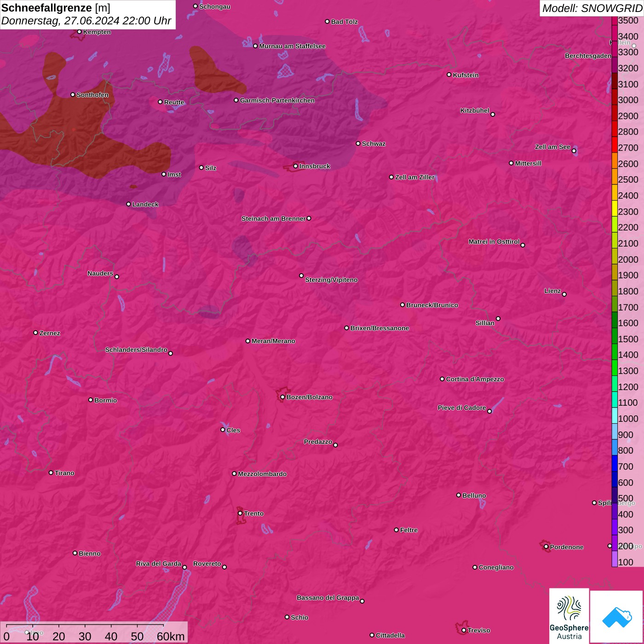
Task: Click the Cortina d'Ampezzo marker dot
Action: click(x=443, y=379)
